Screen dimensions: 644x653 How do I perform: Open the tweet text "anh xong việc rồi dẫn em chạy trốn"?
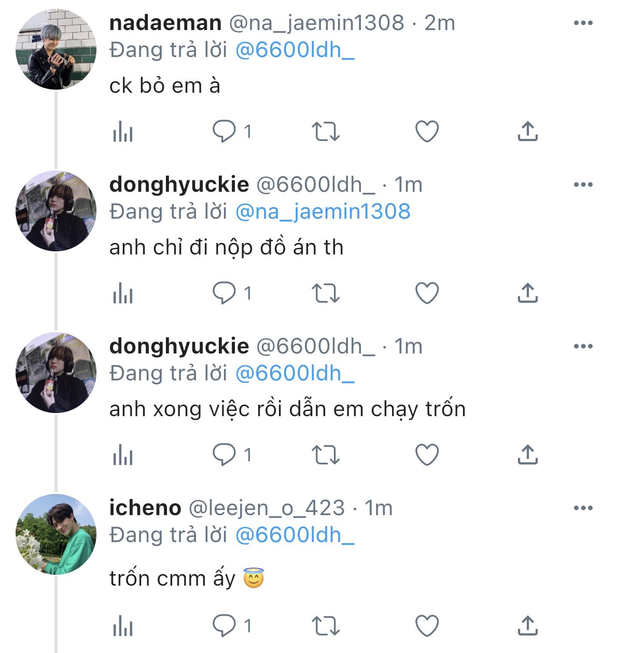287,409
